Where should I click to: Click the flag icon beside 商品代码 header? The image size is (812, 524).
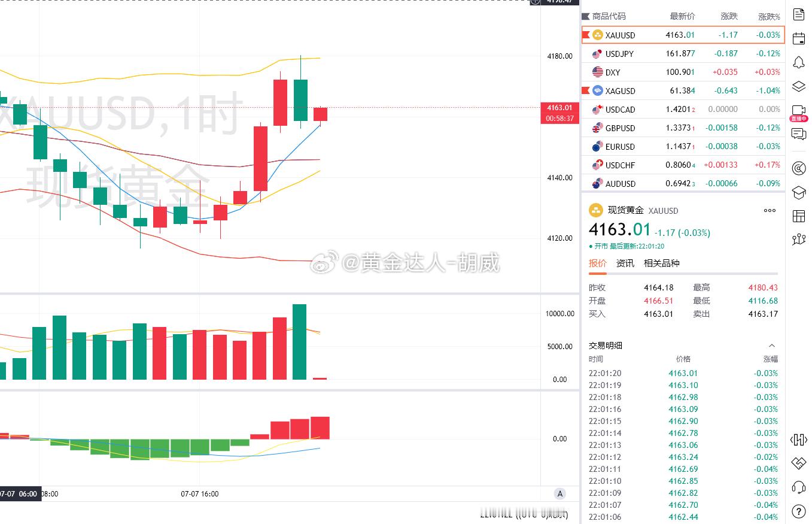coord(586,17)
